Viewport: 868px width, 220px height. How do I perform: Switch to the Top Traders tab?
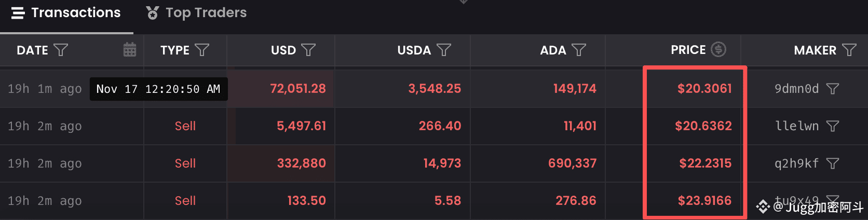pos(196,13)
